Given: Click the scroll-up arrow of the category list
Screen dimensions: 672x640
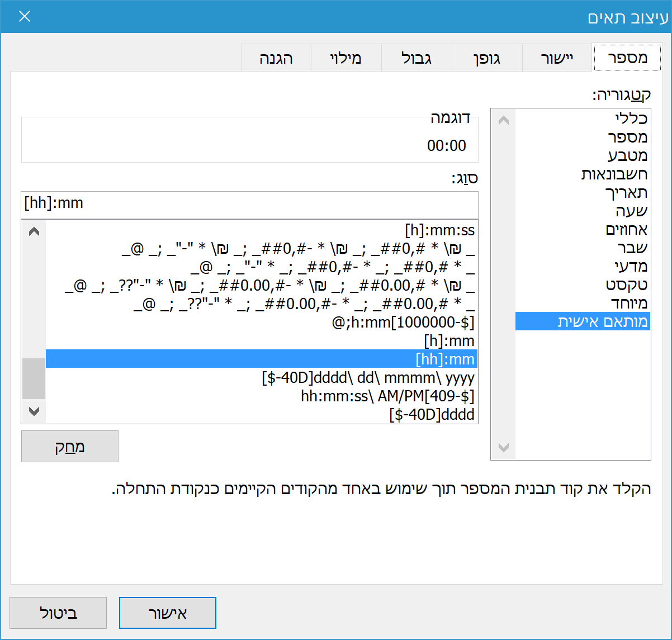Looking at the screenshot, I should pos(503,119).
